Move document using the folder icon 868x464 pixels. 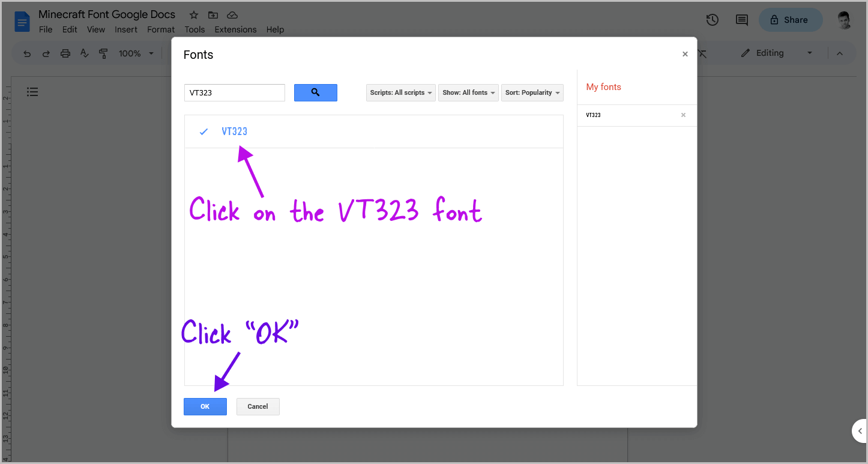tap(213, 15)
